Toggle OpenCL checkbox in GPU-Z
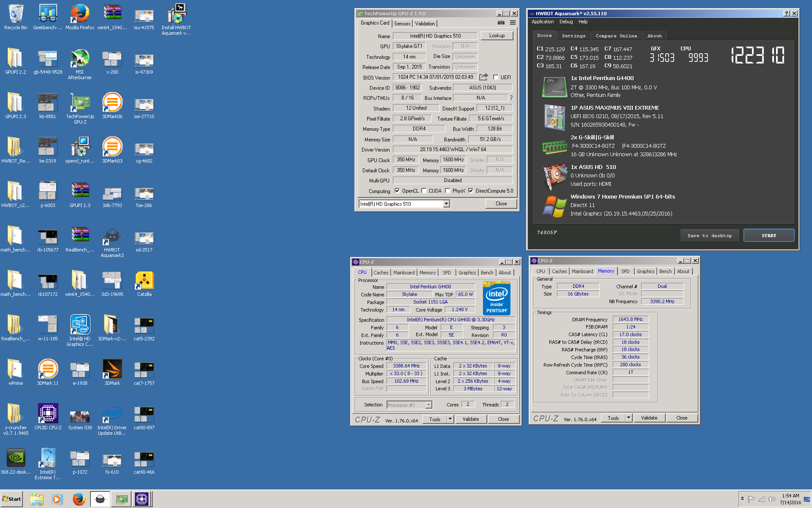The height and width of the screenshot is (508, 812). (397, 191)
